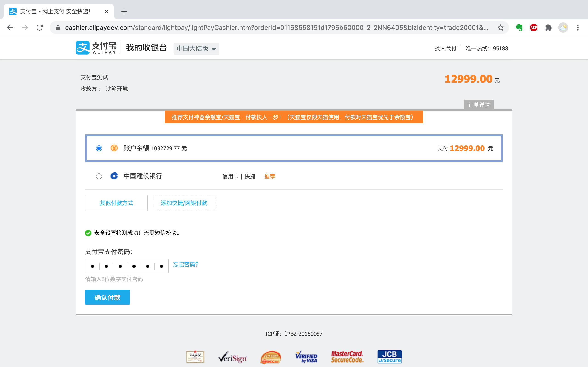Click the JCB J/Secure badge

coord(390,357)
